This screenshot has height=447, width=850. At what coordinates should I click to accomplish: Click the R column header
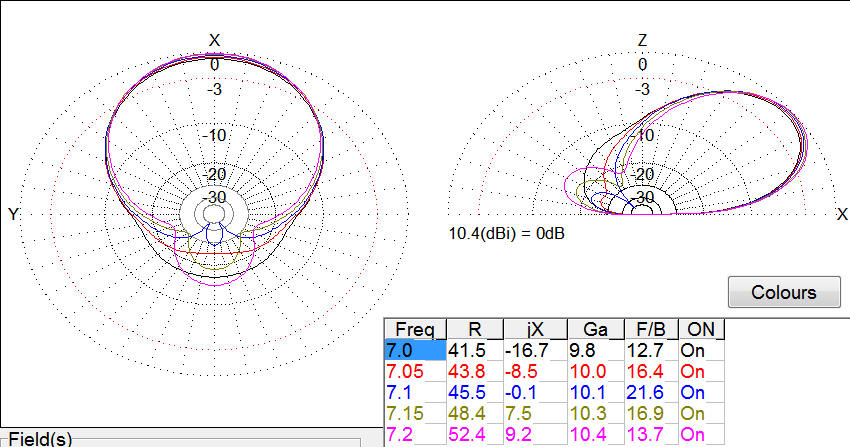pyautogui.click(x=475, y=330)
